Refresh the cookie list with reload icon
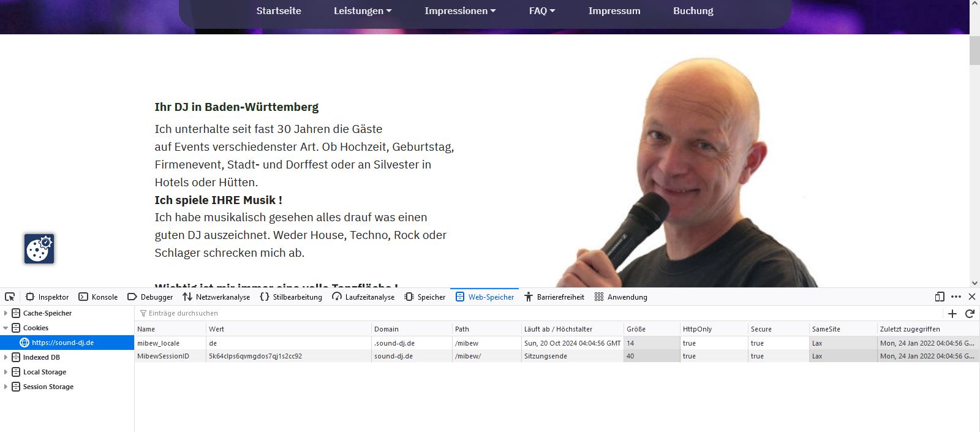This screenshot has height=432, width=980. pyautogui.click(x=970, y=314)
